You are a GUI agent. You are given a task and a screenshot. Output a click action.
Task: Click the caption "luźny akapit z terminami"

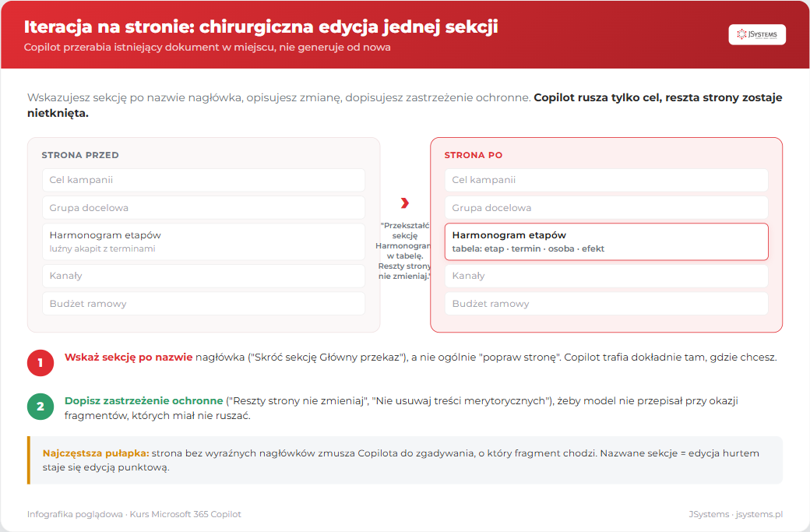click(102, 249)
